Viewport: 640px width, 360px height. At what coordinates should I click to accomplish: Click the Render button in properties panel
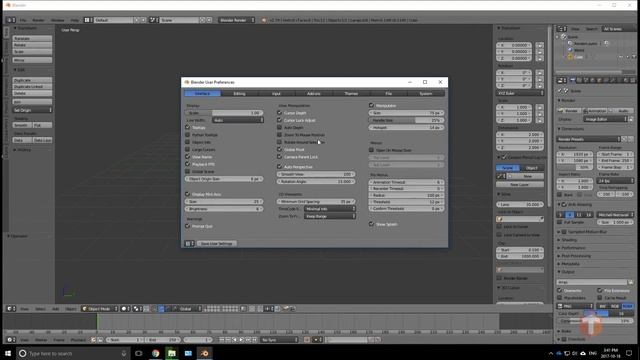[569, 111]
